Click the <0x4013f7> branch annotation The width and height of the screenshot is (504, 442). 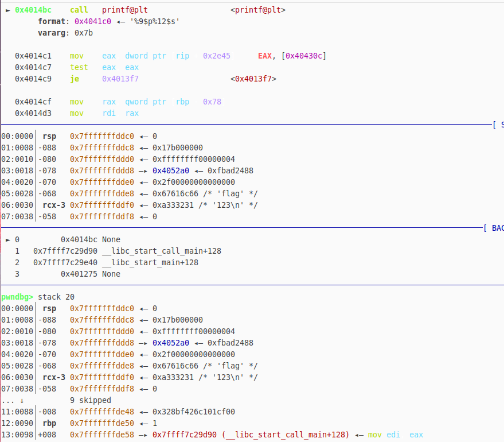click(x=253, y=79)
